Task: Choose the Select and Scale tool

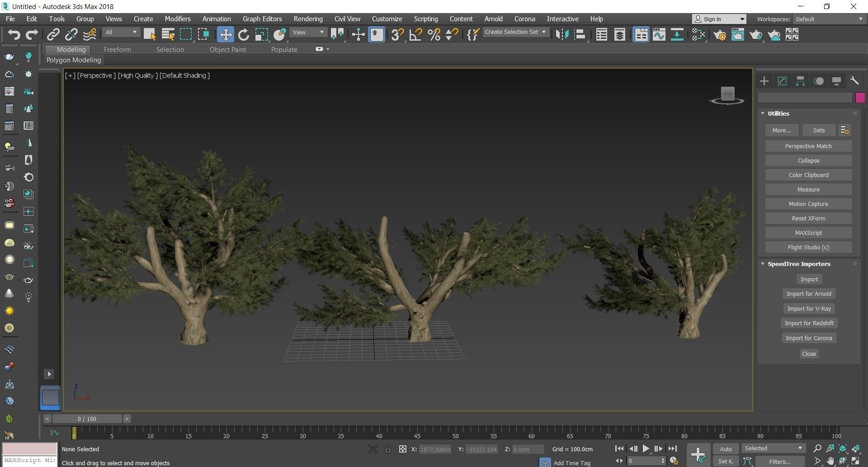Action: [x=261, y=34]
